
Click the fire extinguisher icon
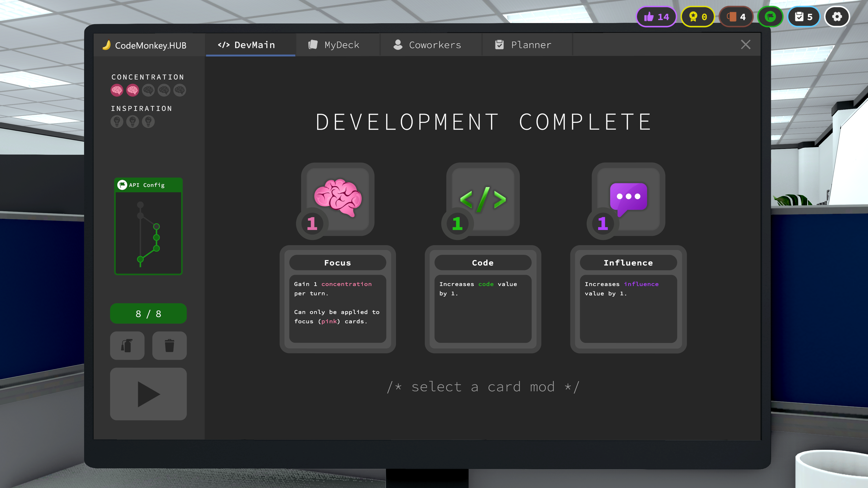[x=127, y=345]
